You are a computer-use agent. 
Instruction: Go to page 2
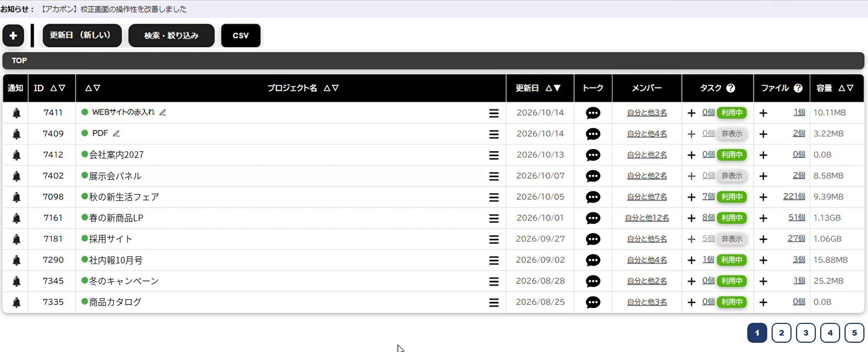pyautogui.click(x=781, y=333)
